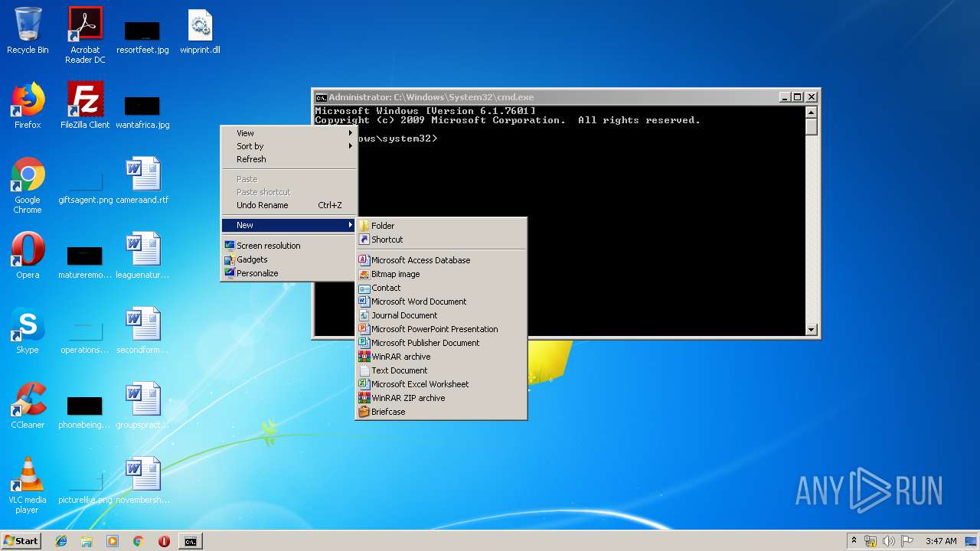Open the cmd.exe title bar system icon

tap(322, 97)
